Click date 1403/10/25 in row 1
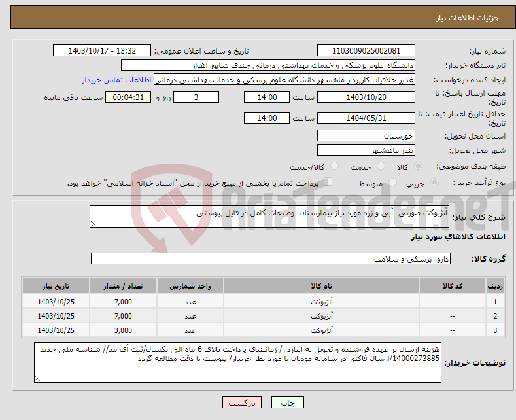 [x=56, y=302]
